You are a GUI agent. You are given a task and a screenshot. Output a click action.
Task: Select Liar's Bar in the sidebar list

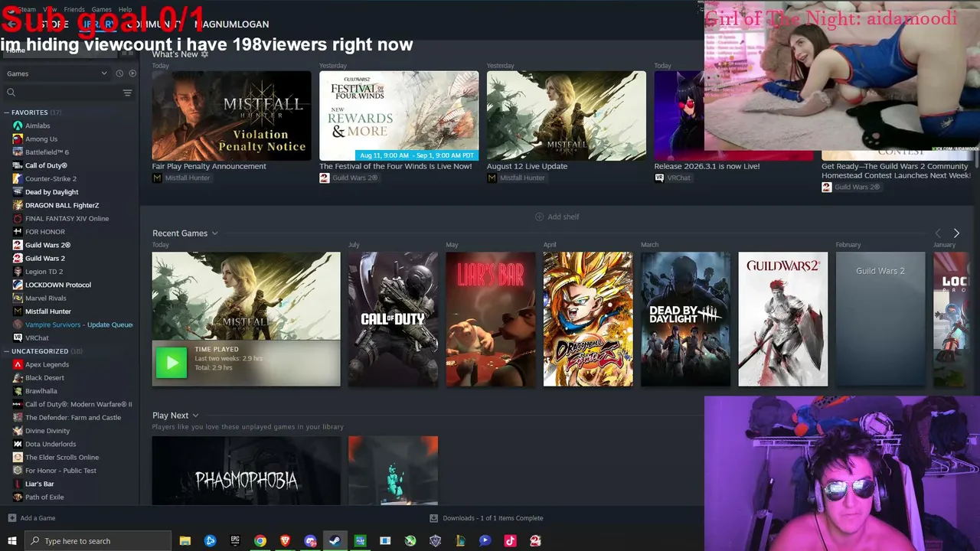pos(40,484)
